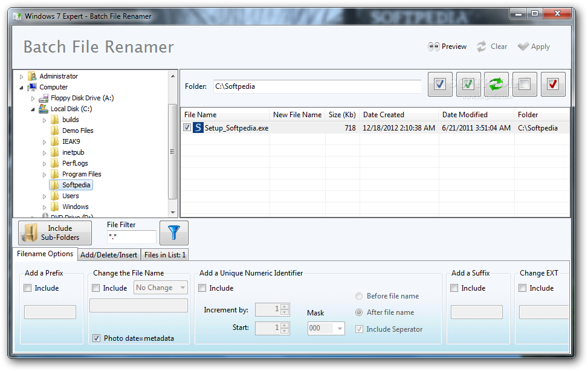This screenshot has height=371, width=588.
Task: Click the Program Files folder icon
Action: (x=55, y=174)
